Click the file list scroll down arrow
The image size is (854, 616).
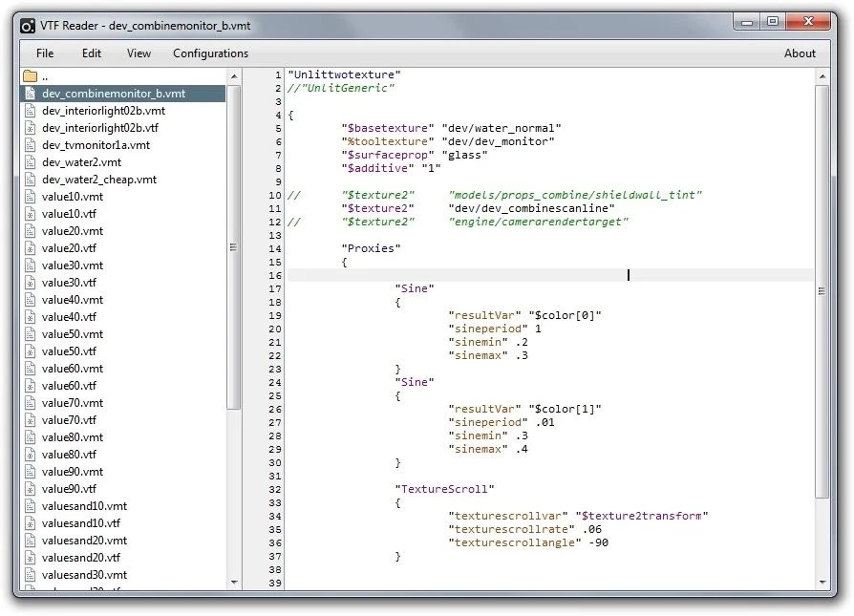click(x=233, y=581)
